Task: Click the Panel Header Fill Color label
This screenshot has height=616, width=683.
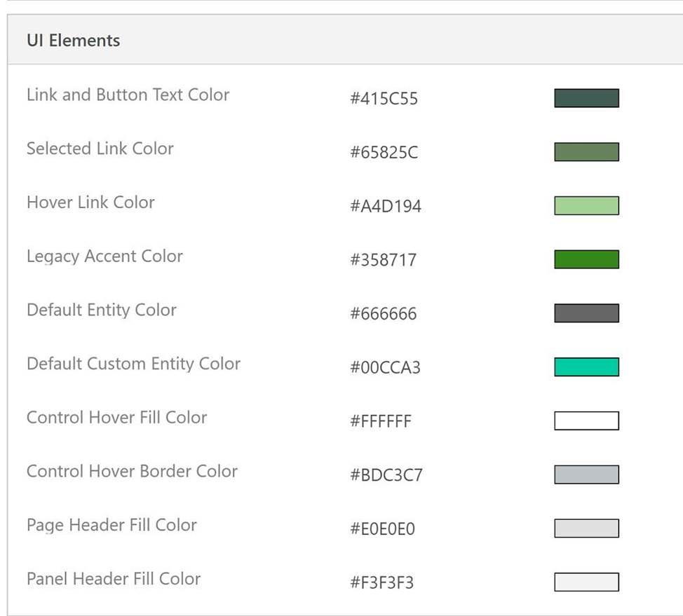Action: click(x=114, y=579)
